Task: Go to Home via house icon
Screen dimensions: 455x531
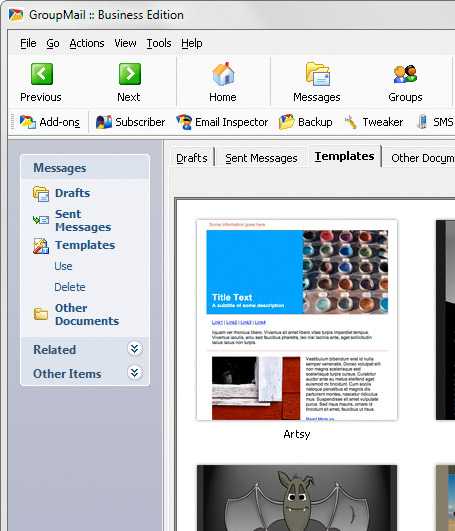Action: tap(223, 73)
